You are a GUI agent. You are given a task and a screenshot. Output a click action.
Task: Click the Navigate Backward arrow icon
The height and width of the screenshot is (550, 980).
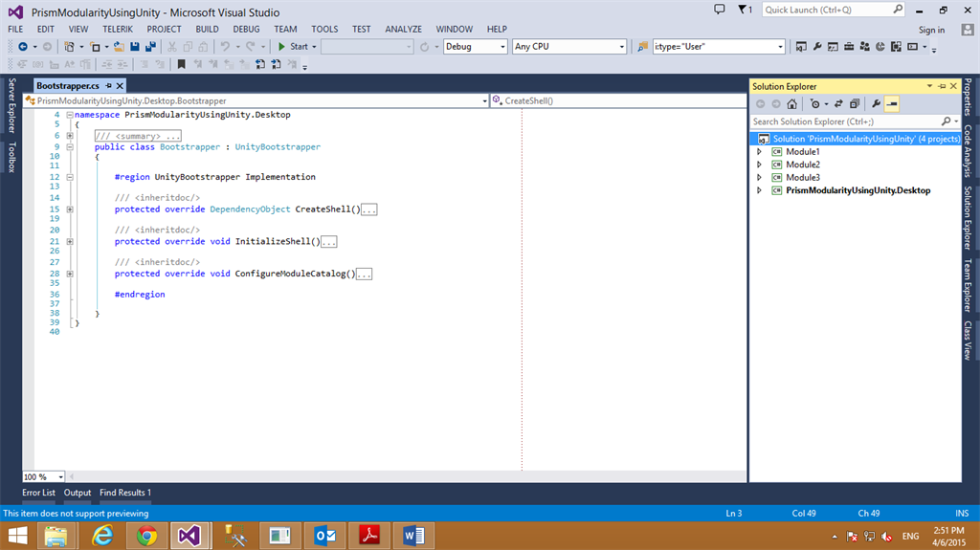tap(23, 47)
